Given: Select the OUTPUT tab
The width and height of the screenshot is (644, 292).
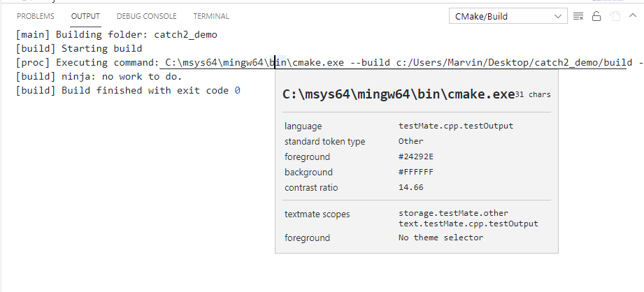Looking at the screenshot, I should 85,16.
